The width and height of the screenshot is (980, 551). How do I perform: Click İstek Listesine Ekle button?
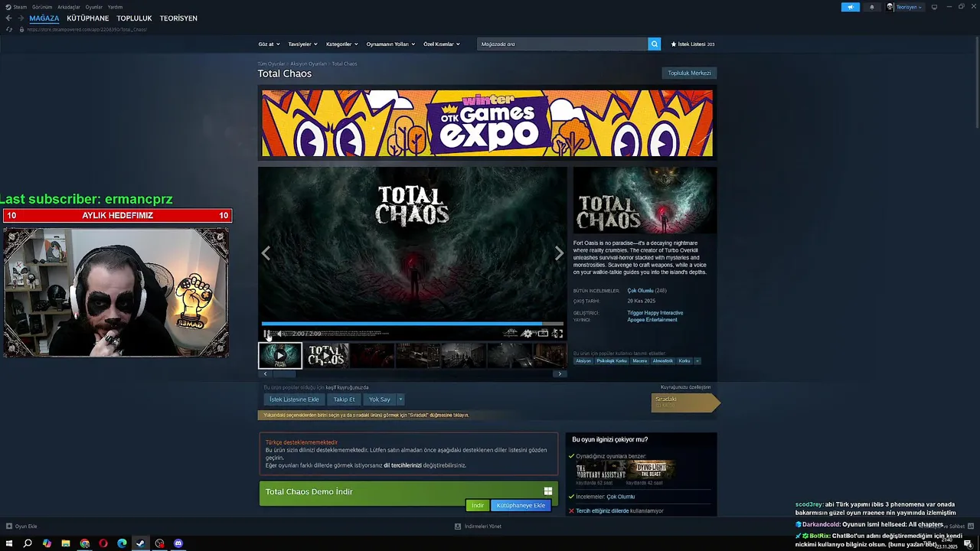(x=294, y=399)
